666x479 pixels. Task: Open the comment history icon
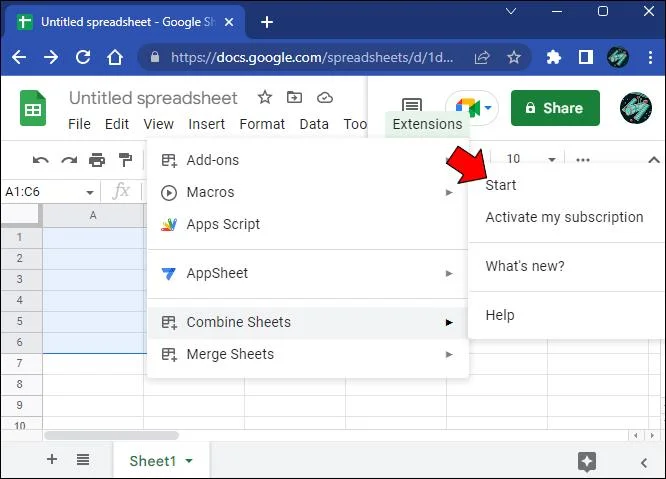(412, 104)
